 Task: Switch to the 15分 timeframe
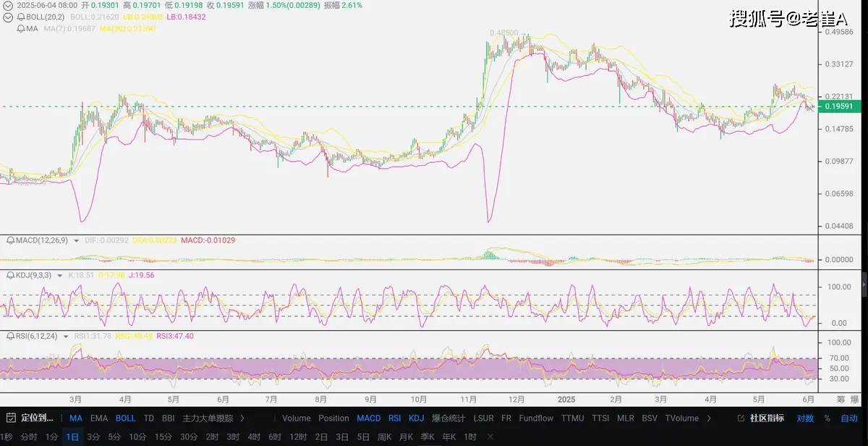point(163,437)
